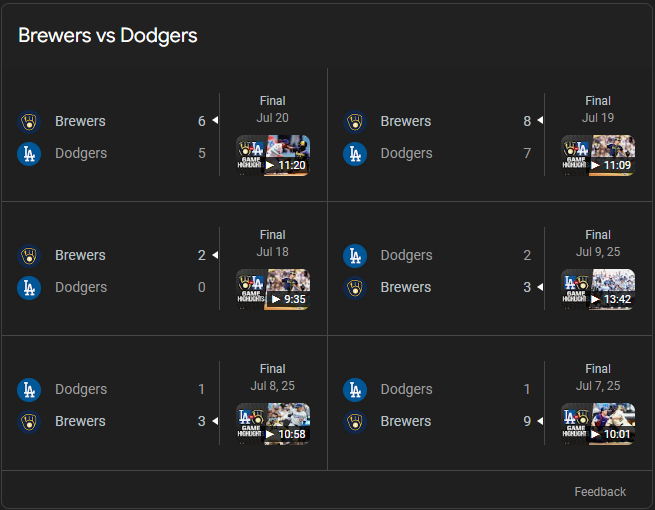The height and width of the screenshot is (510, 655).
Task: Select Dodgers team name in Jul 9 game
Action: click(x=406, y=256)
